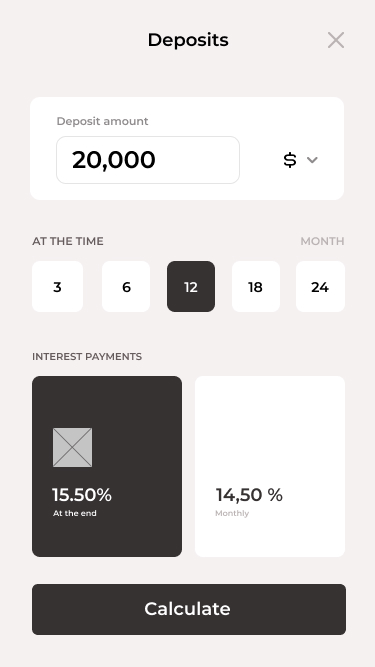Hit the Calculate button
The height and width of the screenshot is (667, 375).
pos(189,609)
